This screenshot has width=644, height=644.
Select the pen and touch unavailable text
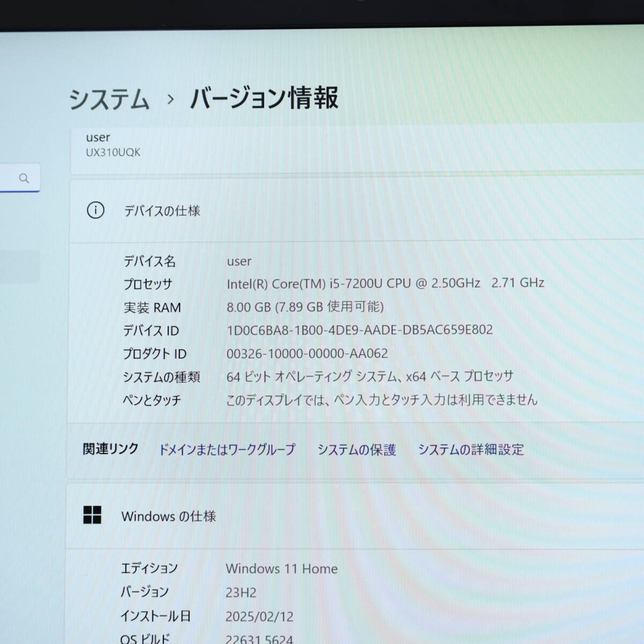382,400
